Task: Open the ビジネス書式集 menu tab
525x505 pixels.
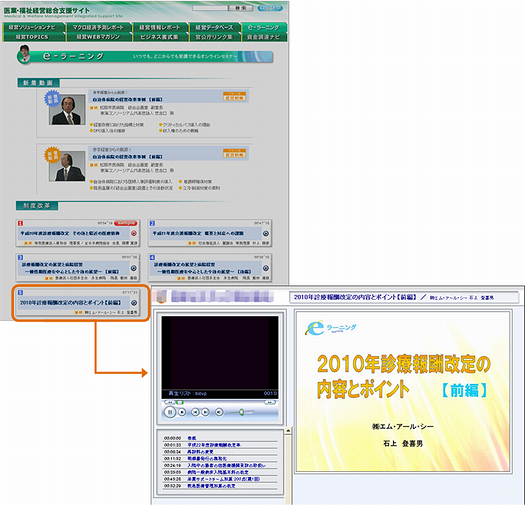Action: (159, 37)
